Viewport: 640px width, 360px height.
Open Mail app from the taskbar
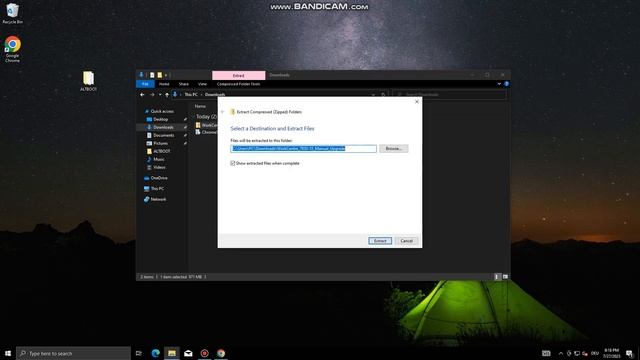[188, 353]
